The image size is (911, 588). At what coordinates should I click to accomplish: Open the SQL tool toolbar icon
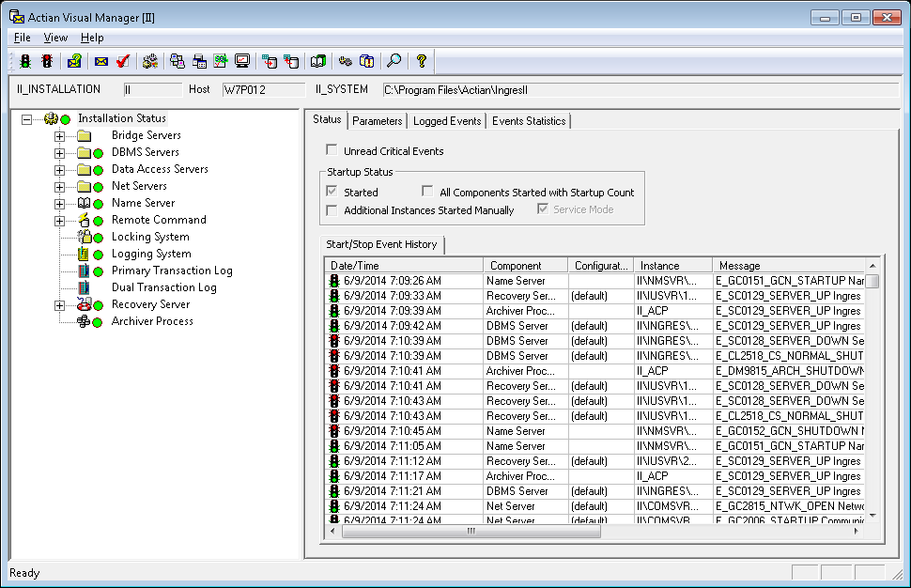(x=221, y=61)
